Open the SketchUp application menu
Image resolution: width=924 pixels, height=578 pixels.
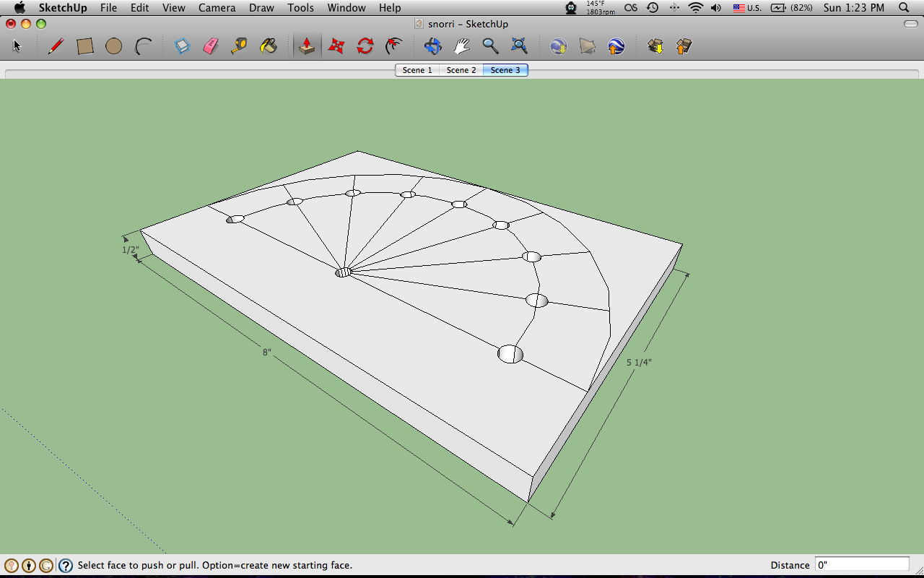(63, 8)
